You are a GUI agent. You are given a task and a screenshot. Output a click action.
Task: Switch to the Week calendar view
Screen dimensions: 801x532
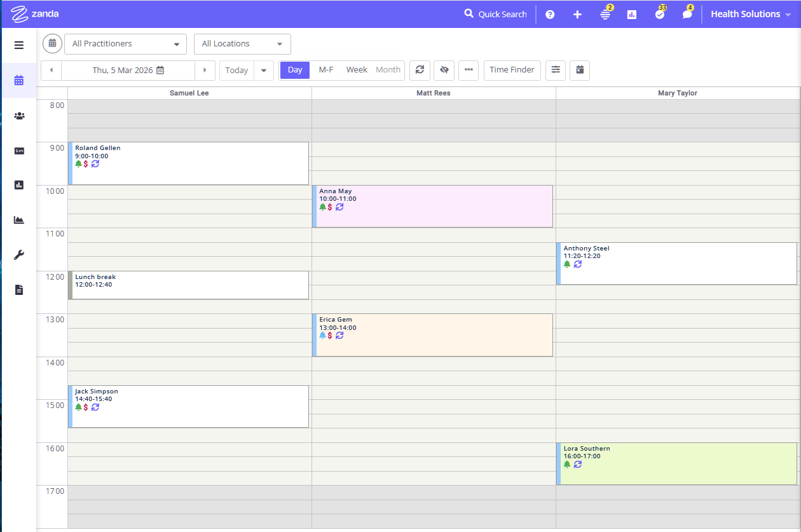pos(357,70)
